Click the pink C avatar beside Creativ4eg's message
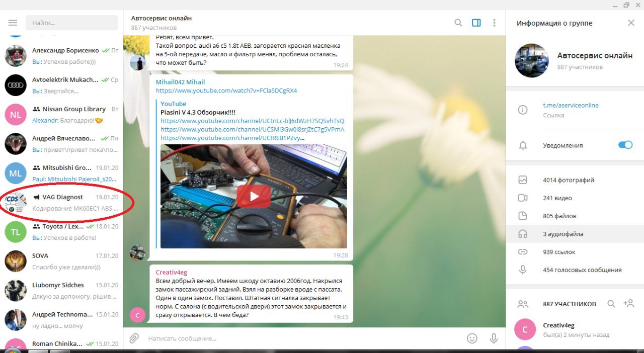The width and height of the screenshot is (644, 353). point(137,315)
